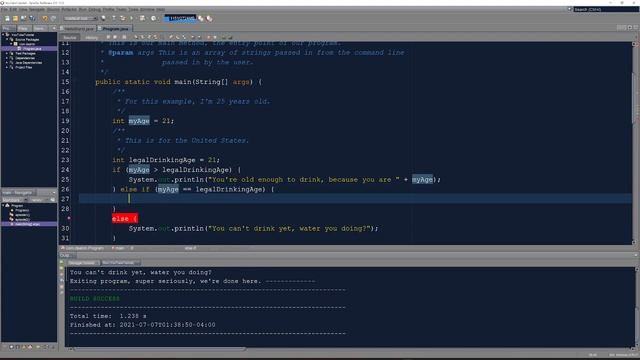Select Program.java in the Projects tree
Screen dimensions: 640x360
32,49
